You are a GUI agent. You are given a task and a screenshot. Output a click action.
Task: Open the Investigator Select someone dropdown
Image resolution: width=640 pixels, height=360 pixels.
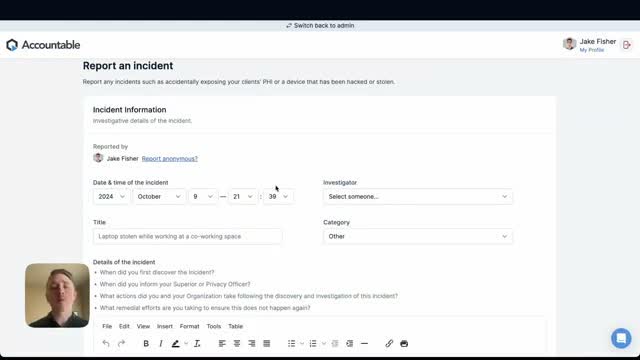(418, 196)
